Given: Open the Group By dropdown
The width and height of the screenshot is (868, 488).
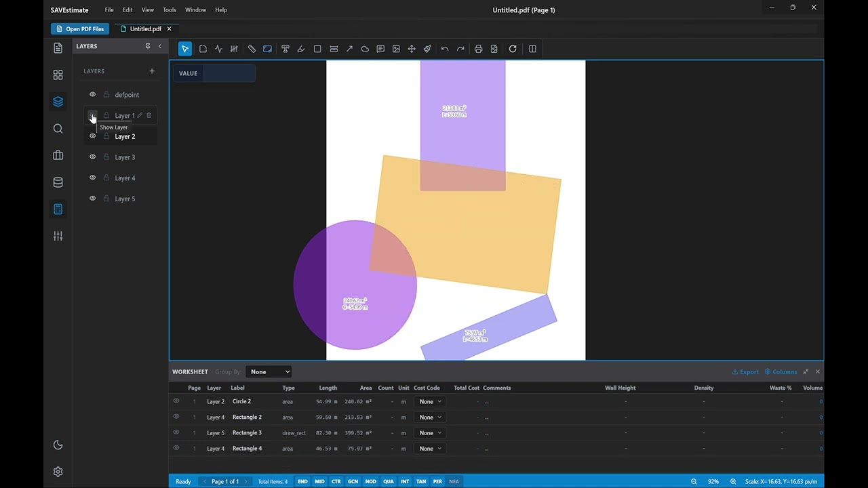Looking at the screenshot, I should click(269, 371).
